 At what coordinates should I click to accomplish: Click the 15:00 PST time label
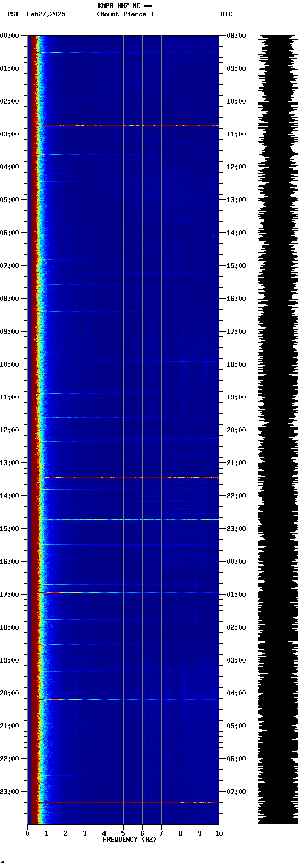(9, 529)
